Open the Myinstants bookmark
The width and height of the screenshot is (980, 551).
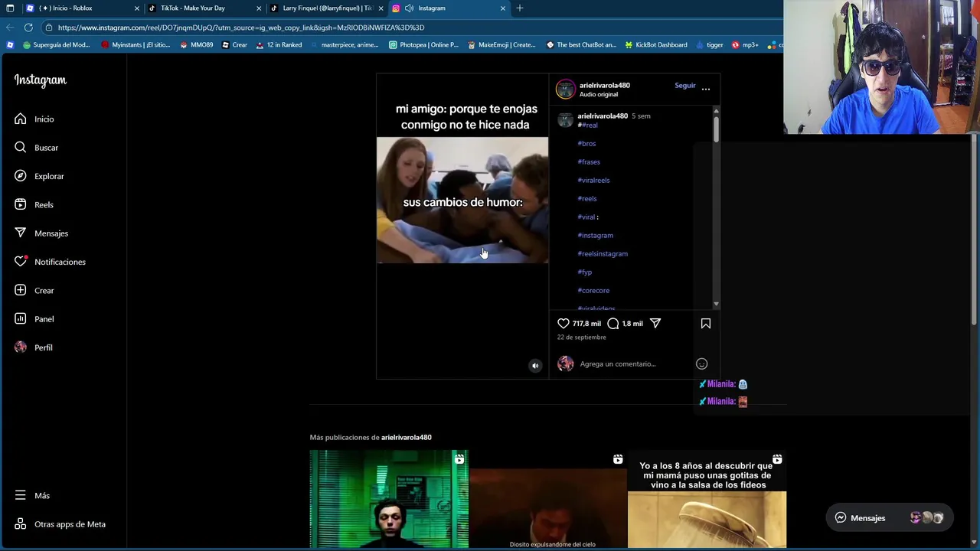point(136,45)
